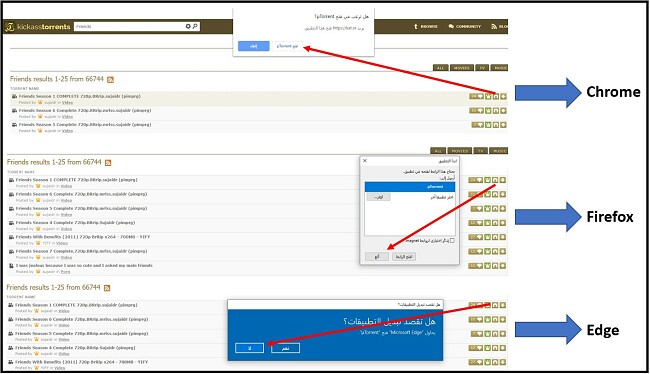650x374 pixels.
Task: Open Friends Season 7 Complete link, Firefox panel
Action: [82, 251]
